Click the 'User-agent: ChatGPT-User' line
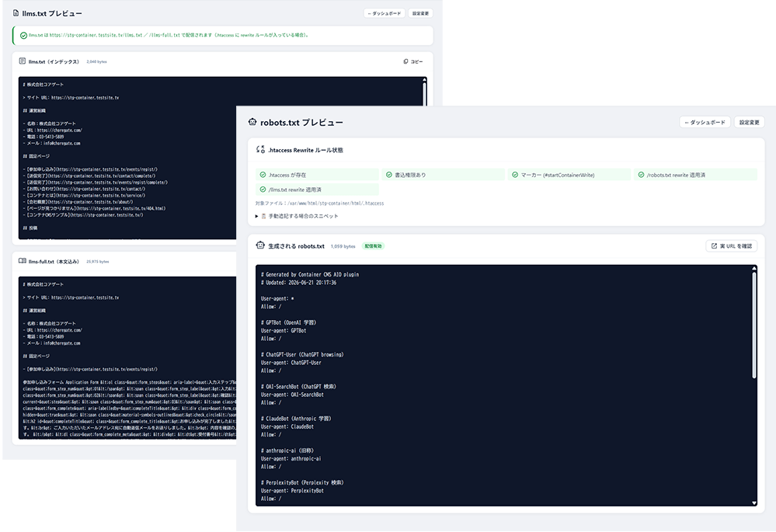 pyautogui.click(x=291, y=362)
